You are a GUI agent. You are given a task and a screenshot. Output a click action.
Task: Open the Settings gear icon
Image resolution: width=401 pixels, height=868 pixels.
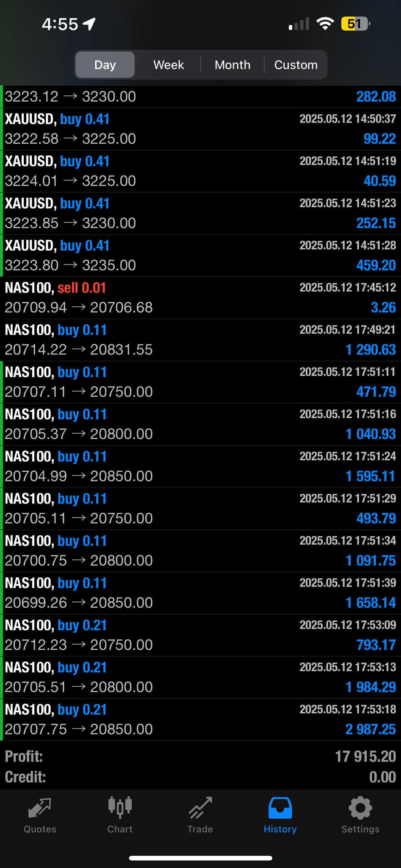pos(360,808)
